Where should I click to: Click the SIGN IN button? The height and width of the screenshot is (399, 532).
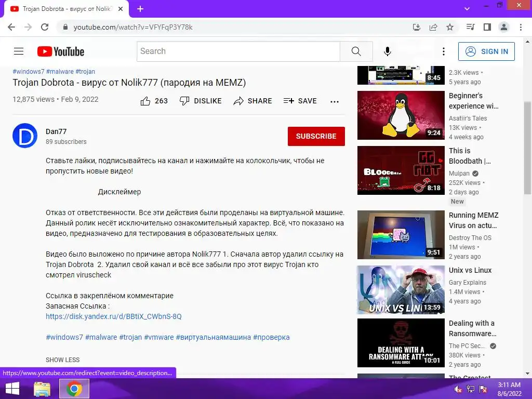click(486, 51)
